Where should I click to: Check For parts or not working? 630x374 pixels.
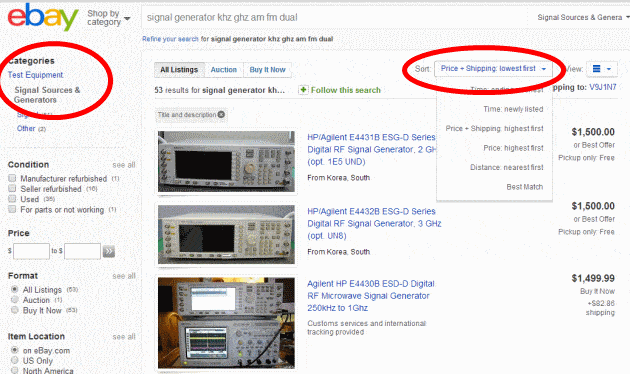click(12, 209)
